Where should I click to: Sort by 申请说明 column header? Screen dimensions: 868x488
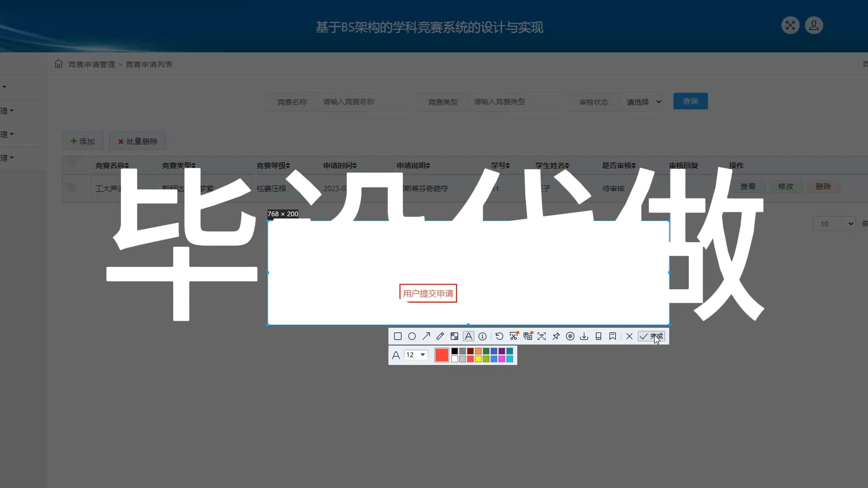coord(413,166)
